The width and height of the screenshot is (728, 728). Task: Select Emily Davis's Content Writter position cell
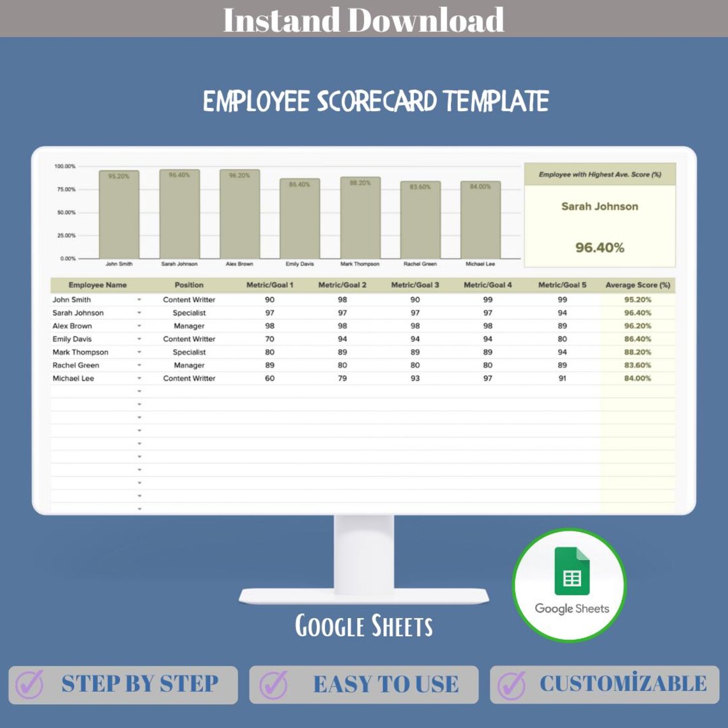[189, 338]
